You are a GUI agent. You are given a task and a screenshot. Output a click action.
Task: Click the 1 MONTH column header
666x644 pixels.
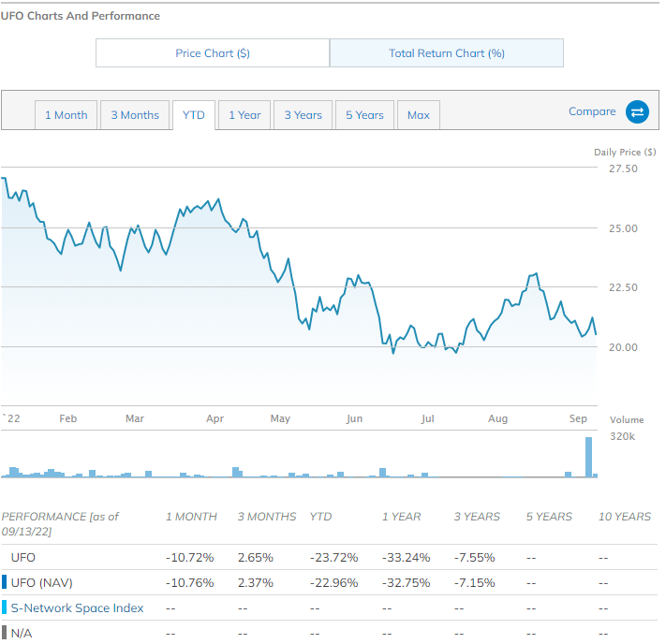click(x=192, y=516)
